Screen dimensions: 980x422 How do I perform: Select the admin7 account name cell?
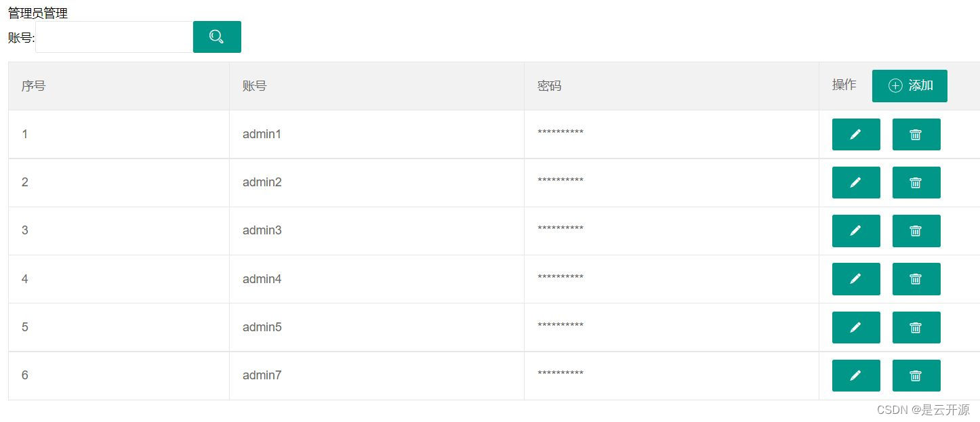262,375
